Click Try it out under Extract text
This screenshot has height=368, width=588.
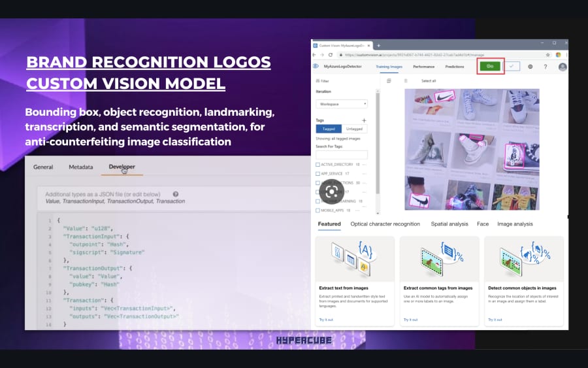coord(326,320)
